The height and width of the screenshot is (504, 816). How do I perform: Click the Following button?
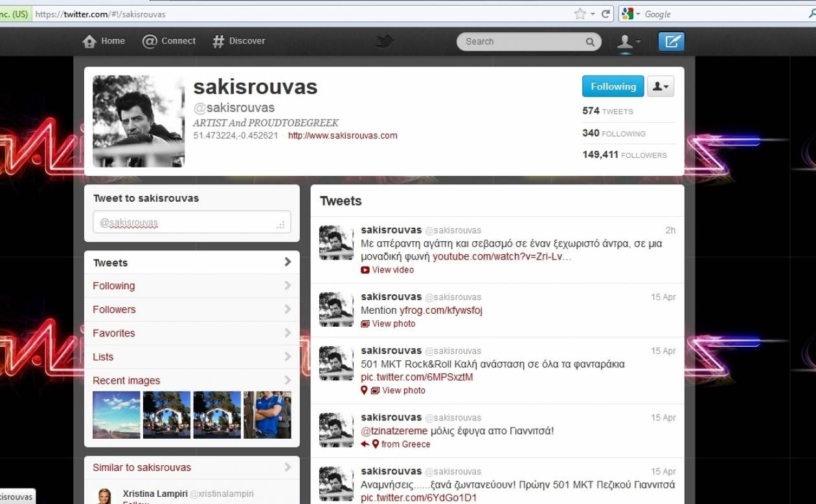click(613, 86)
